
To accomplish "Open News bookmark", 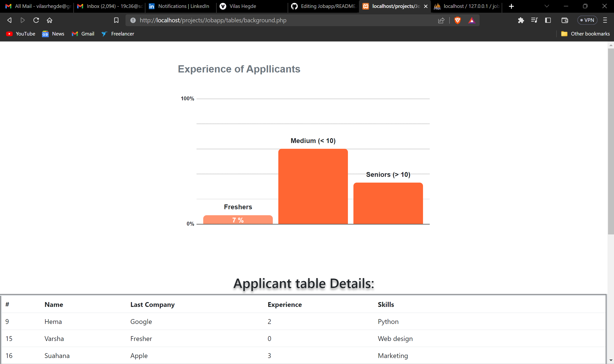I will (53, 34).
